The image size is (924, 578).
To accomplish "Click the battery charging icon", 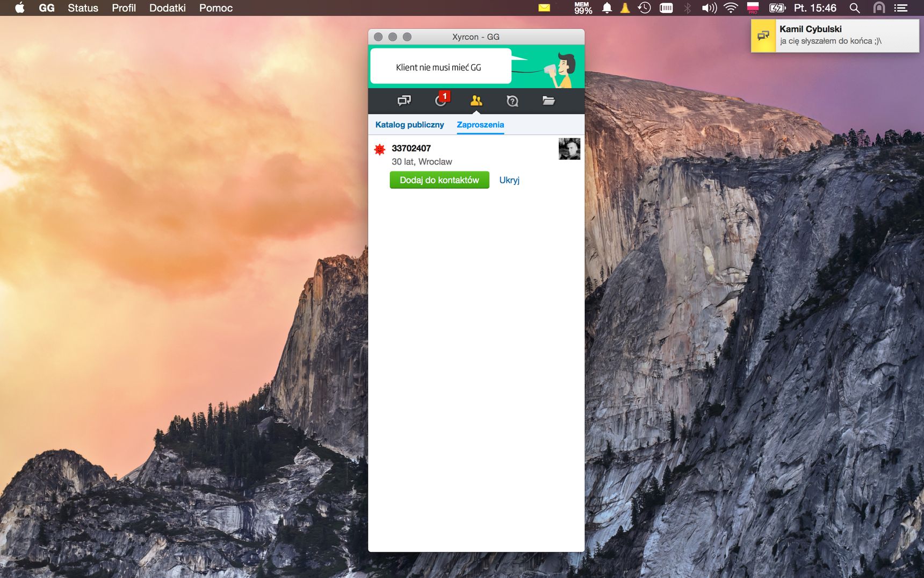I will (777, 8).
